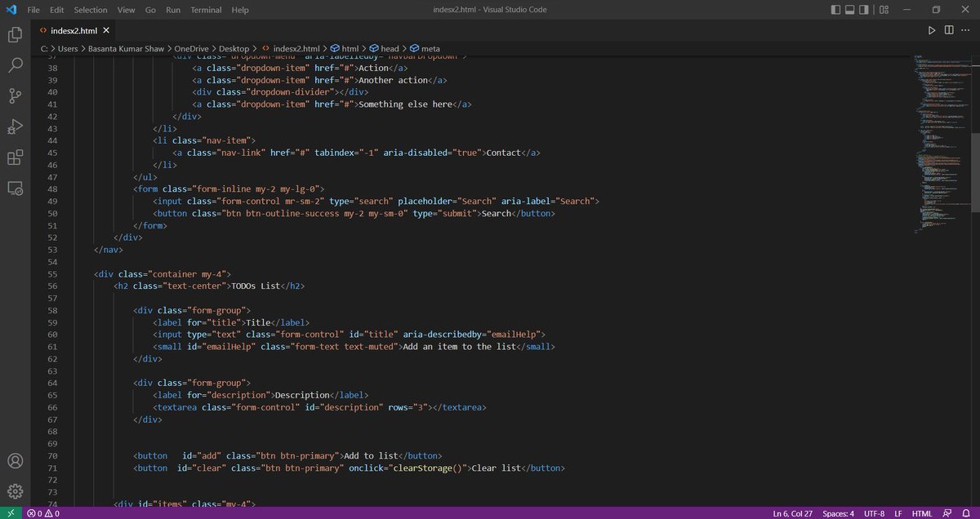This screenshot has width=980, height=519.
Task: Expand the C: breadcrumb
Action: coord(44,49)
